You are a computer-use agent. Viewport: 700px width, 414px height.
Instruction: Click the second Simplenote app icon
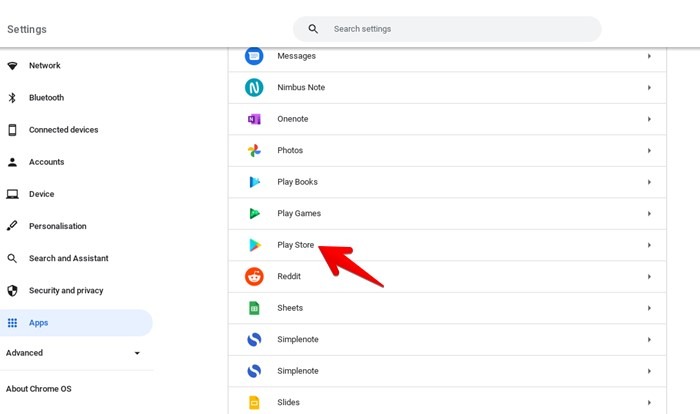tap(254, 371)
